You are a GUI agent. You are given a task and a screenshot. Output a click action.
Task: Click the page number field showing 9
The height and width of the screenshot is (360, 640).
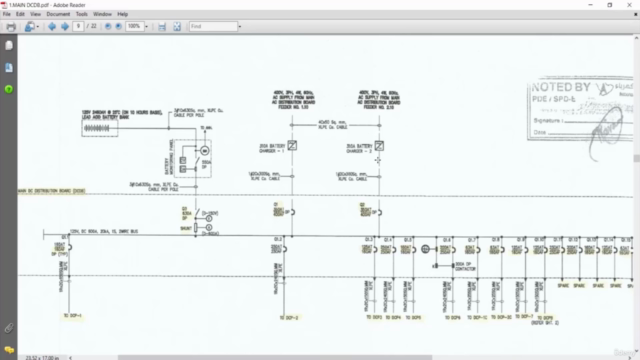pos(78,26)
